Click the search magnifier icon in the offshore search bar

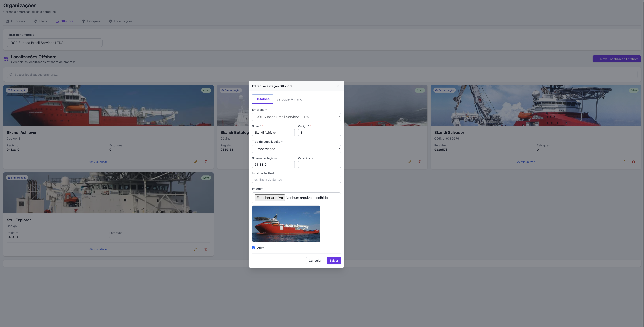pos(11,74)
